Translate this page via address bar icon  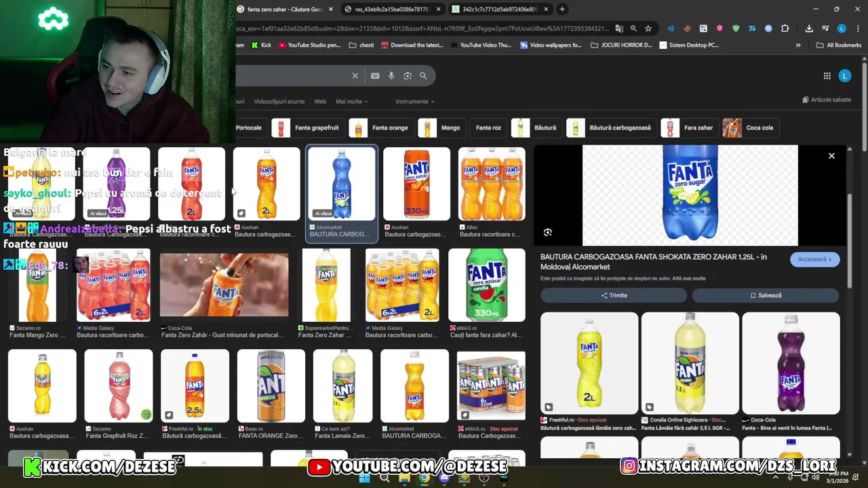point(619,28)
